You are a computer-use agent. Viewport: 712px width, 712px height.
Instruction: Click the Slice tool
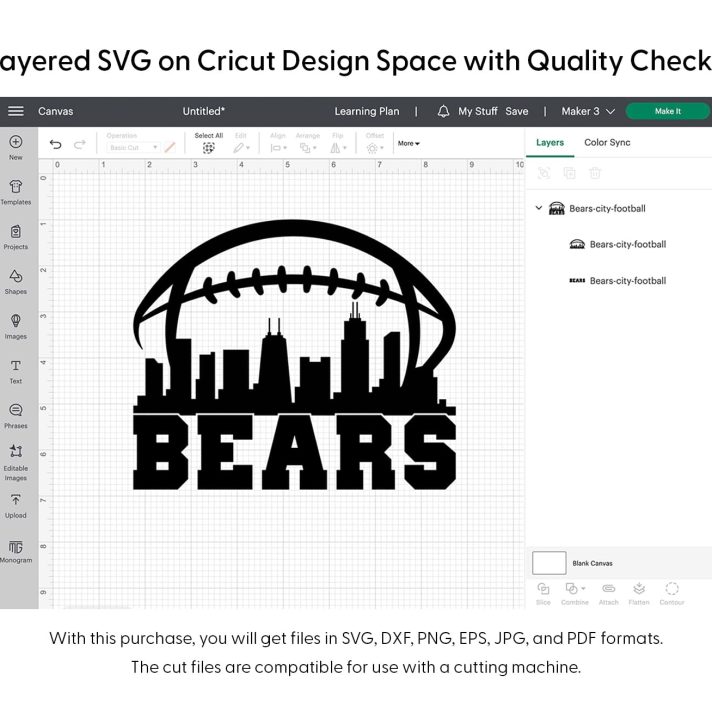pyautogui.click(x=544, y=594)
